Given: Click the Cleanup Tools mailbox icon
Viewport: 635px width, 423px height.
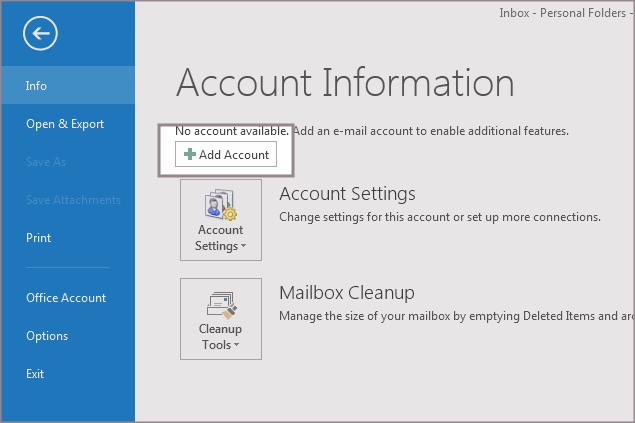Looking at the screenshot, I should click(x=220, y=304).
